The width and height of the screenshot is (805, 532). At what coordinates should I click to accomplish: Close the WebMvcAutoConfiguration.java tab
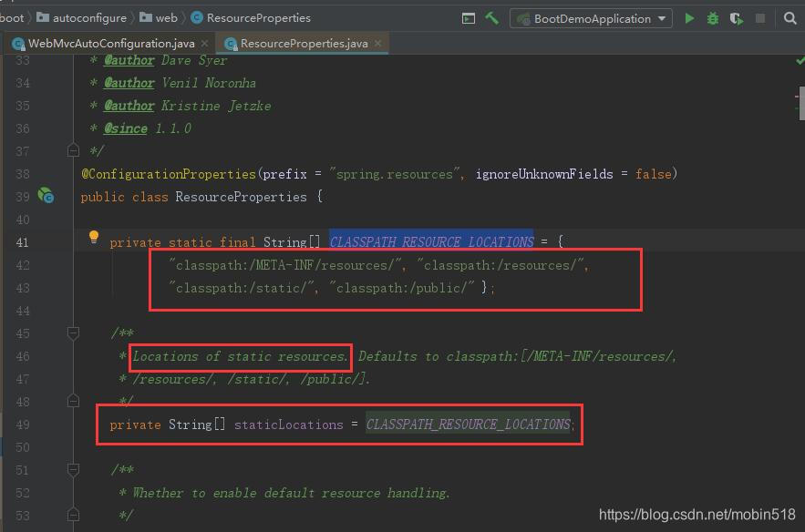204,43
